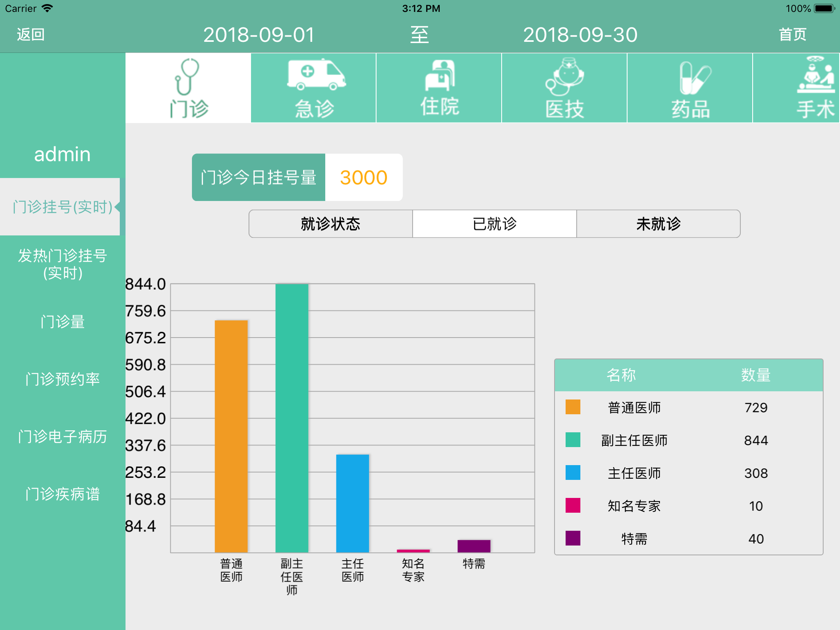Image resolution: width=840 pixels, height=630 pixels.
Task: Open the 手术 surgery tab
Action: (797, 88)
